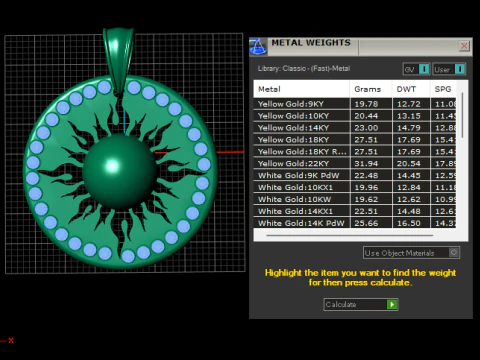Select the Yellow Gold:18KY row
The width and height of the screenshot is (480, 360).
coord(355,140)
